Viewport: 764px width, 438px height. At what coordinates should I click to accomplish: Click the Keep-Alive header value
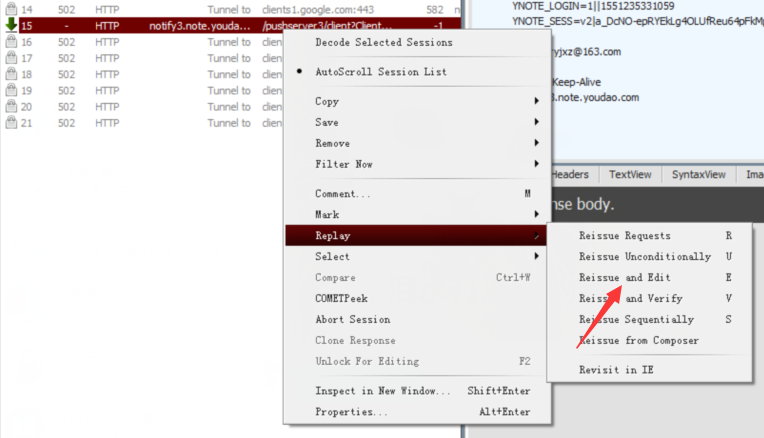click(576, 82)
